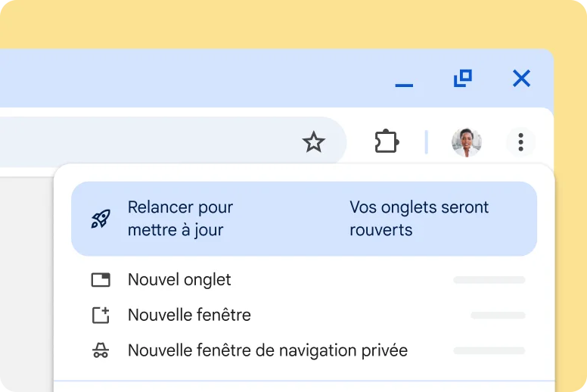
Task: Click the Nouvel onglet shortcut placeholder
Action: pyautogui.click(x=489, y=280)
